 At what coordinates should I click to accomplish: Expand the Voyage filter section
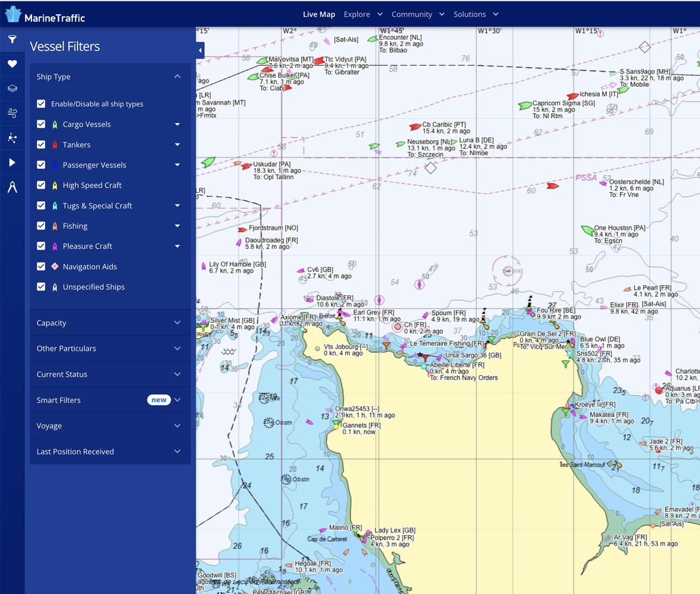click(110, 426)
